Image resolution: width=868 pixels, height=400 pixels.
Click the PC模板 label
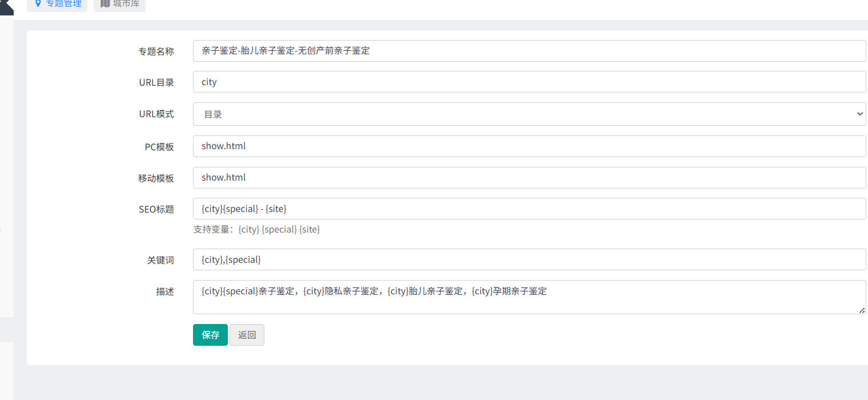click(x=159, y=147)
